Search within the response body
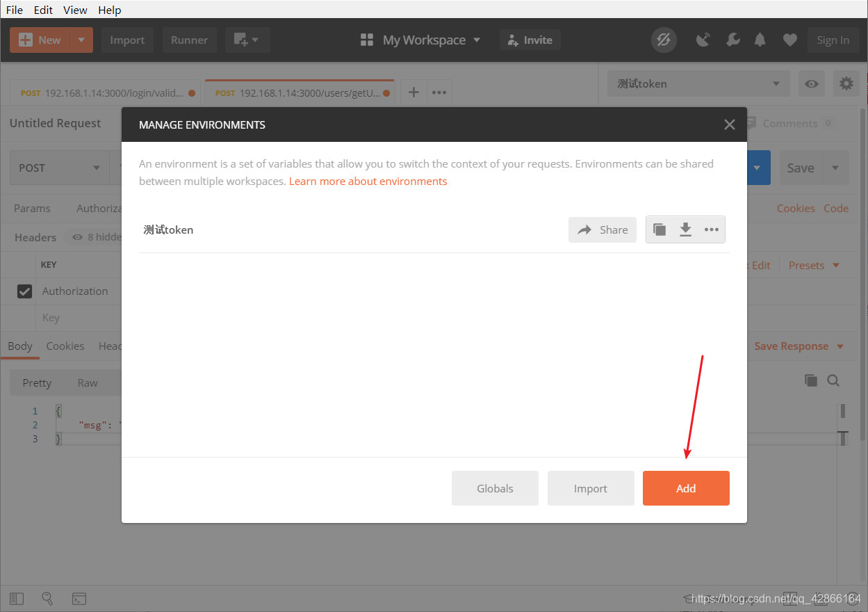This screenshot has width=868, height=612. [833, 380]
